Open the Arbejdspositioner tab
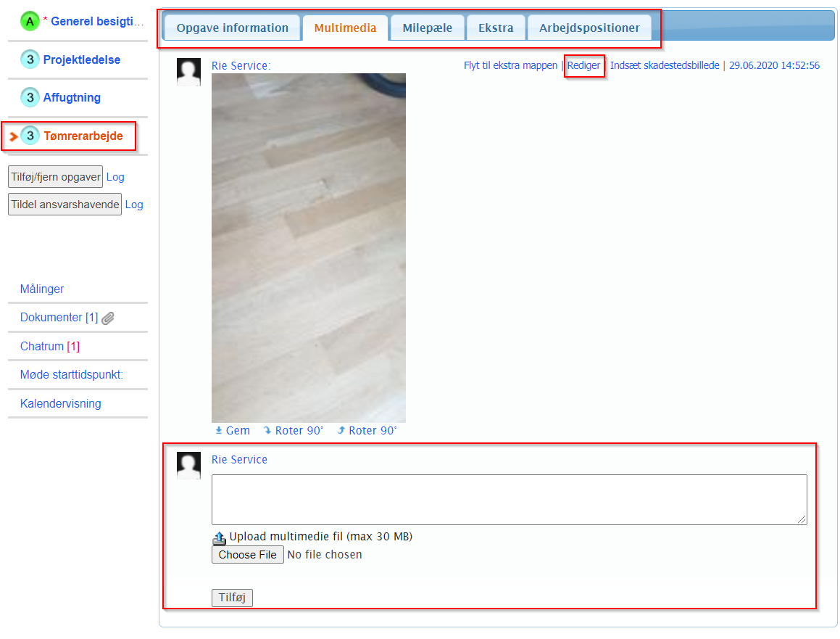The height and width of the screenshot is (639, 840). 589,28
